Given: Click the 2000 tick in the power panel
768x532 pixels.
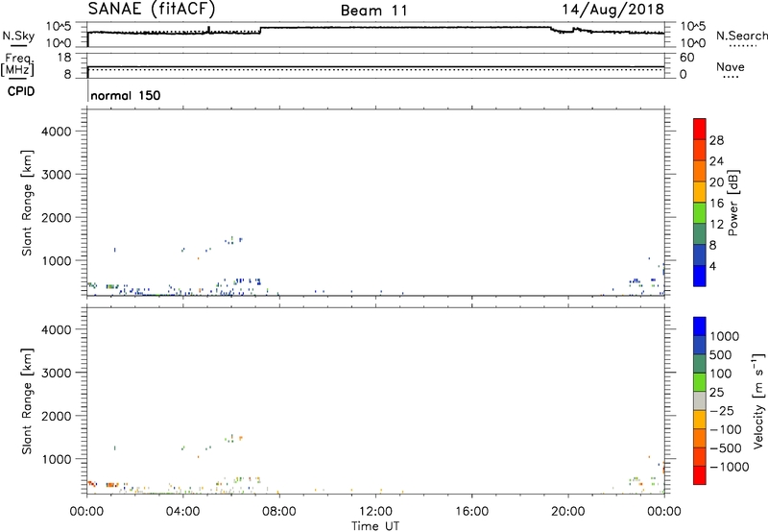Looking at the screenshot, I should point(57,217).
